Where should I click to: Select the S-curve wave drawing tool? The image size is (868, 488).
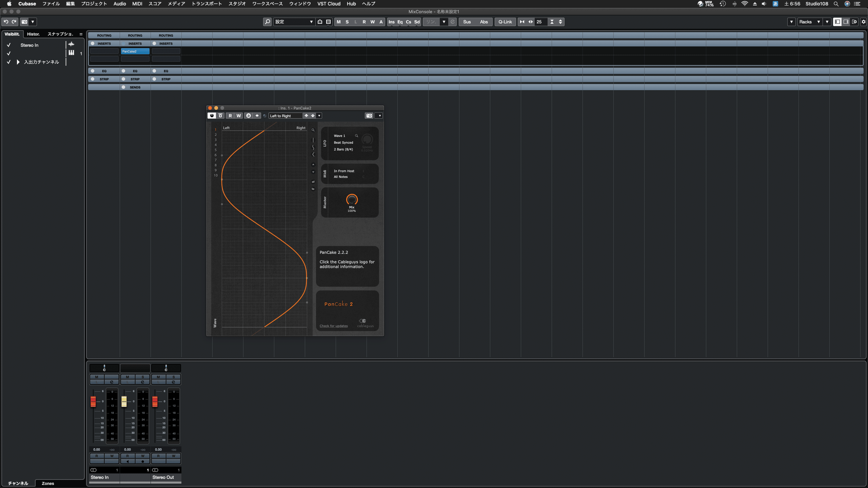(x=313, y=147)
